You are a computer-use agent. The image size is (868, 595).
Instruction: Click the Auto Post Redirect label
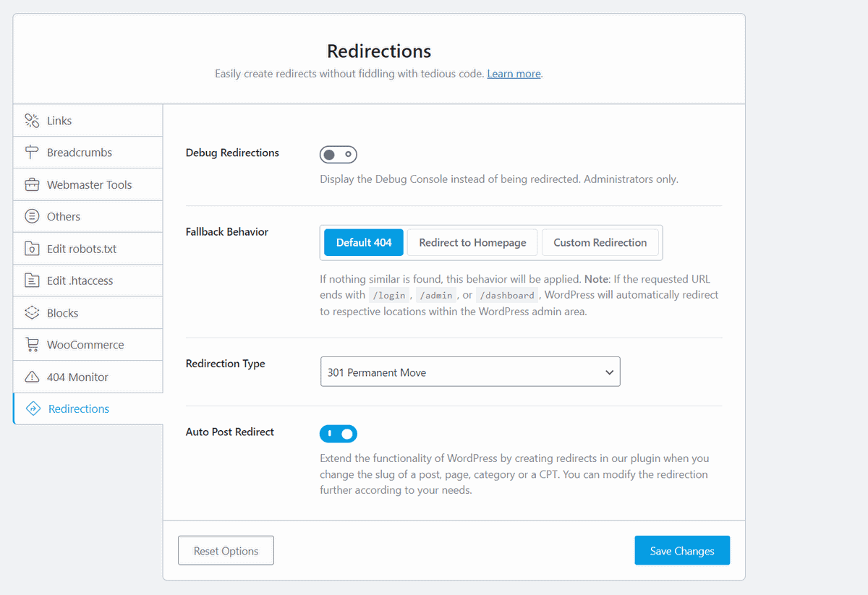point(230,432)
